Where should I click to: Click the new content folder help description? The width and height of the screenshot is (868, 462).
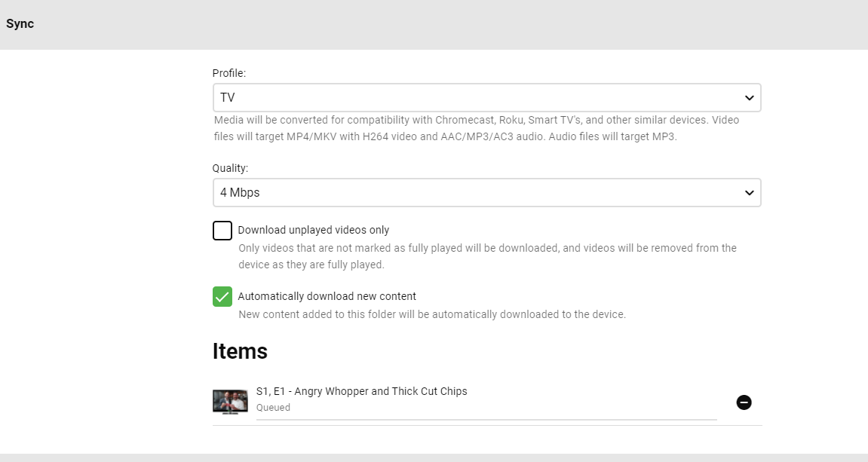point(432,314)
